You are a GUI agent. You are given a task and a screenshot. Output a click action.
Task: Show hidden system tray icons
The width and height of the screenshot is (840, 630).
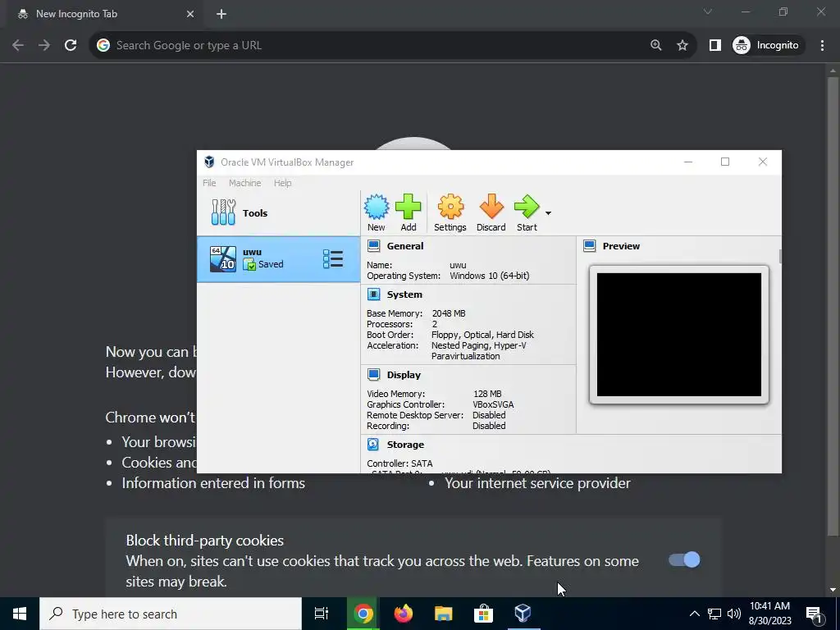click(x=694, y=614)
